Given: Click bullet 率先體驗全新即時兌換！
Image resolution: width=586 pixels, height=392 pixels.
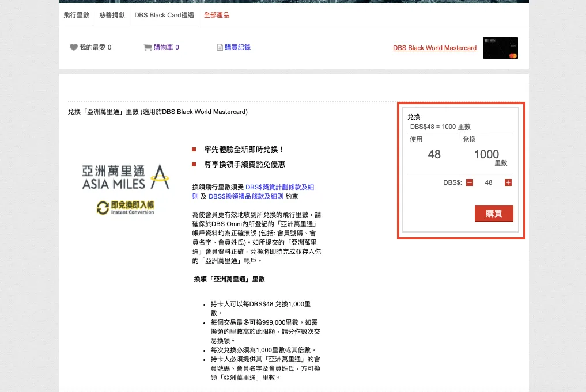Looking at the screenshot, I should [x=244, y=149].
